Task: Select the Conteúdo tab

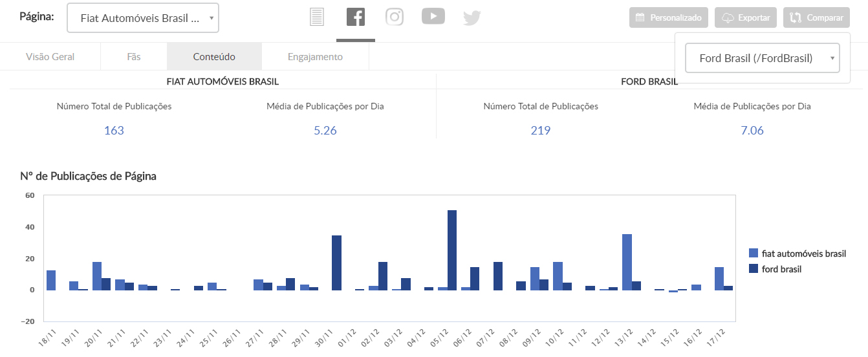Action: [x=214, y=57]
